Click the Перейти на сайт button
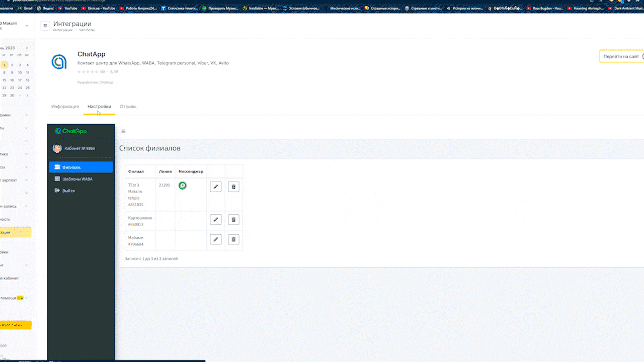Viewport: 644px width, 362px height. click(x=621, y=56)
